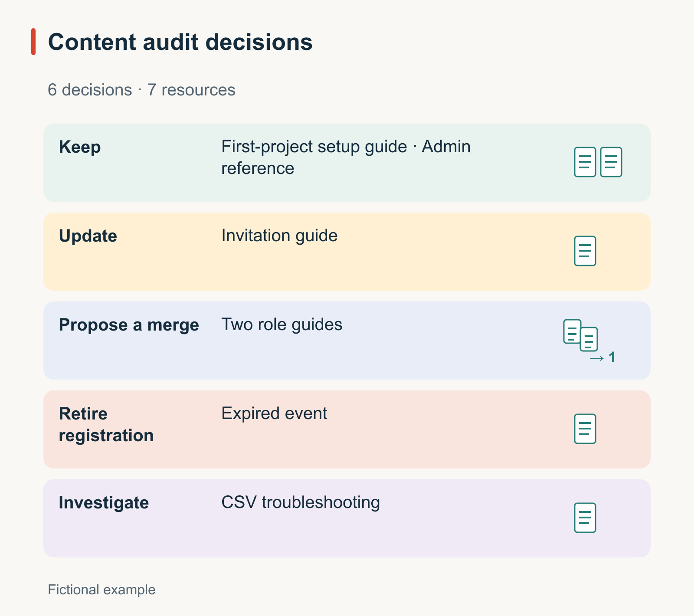Screen dimensions: 694x616
Task: Click the "Investigate" decision label
Action: [x=104, y=503]
